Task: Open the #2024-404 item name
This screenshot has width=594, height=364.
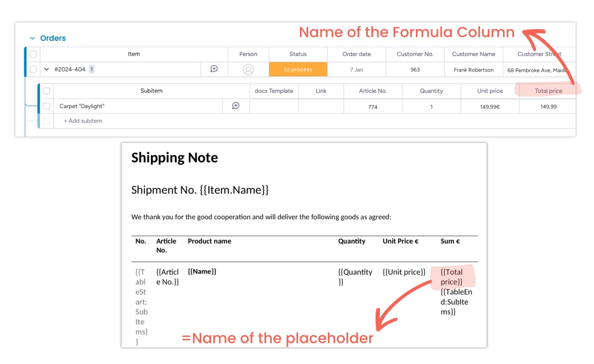Action: coord(70,69)
